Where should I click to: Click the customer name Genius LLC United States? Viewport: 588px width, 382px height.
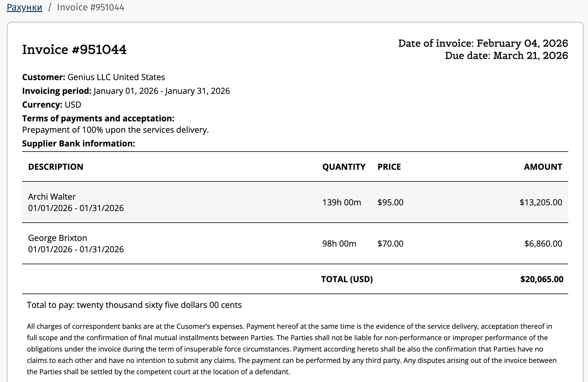[x=116, y=77]
